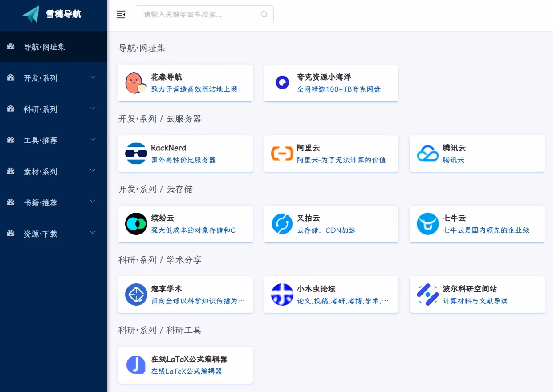
Task: Click dashboard icon beside 书籍•推荐
Action: [11, 202]
